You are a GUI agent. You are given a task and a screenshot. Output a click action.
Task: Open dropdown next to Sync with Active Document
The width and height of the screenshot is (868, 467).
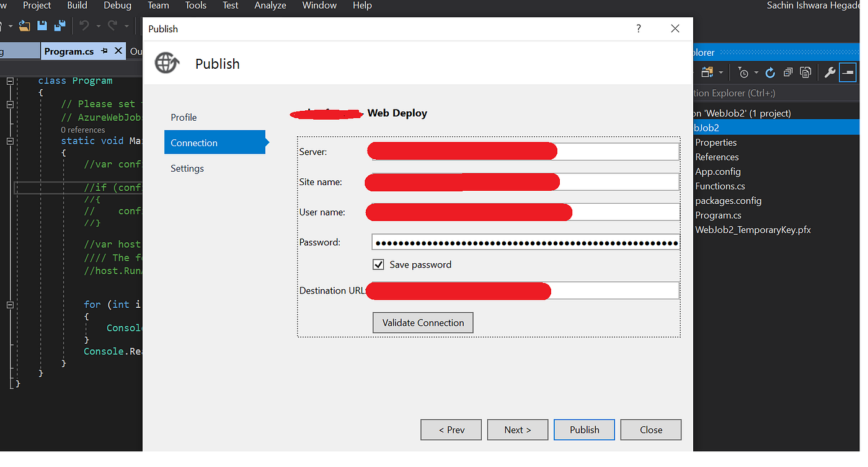click(x=721, y=73)
